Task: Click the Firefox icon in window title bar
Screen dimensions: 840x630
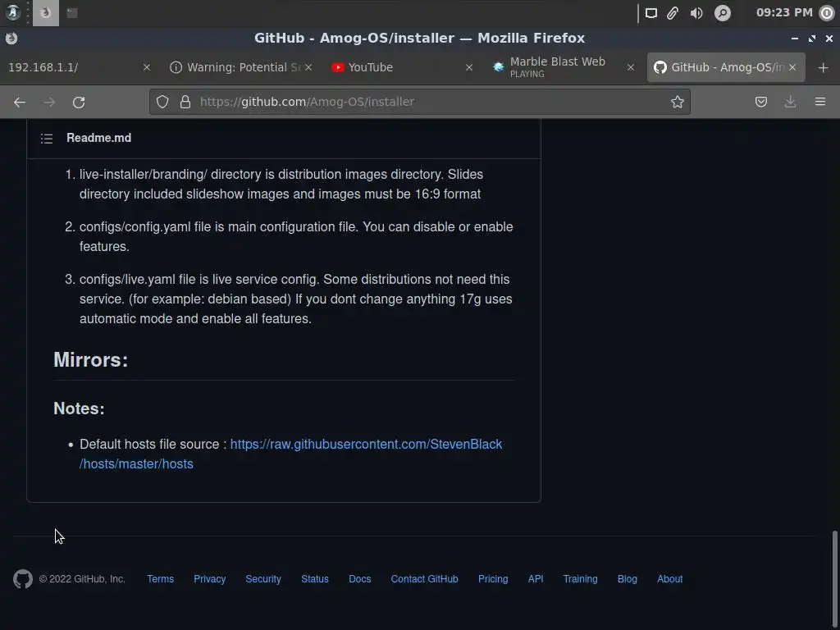Action: (11, 38)
